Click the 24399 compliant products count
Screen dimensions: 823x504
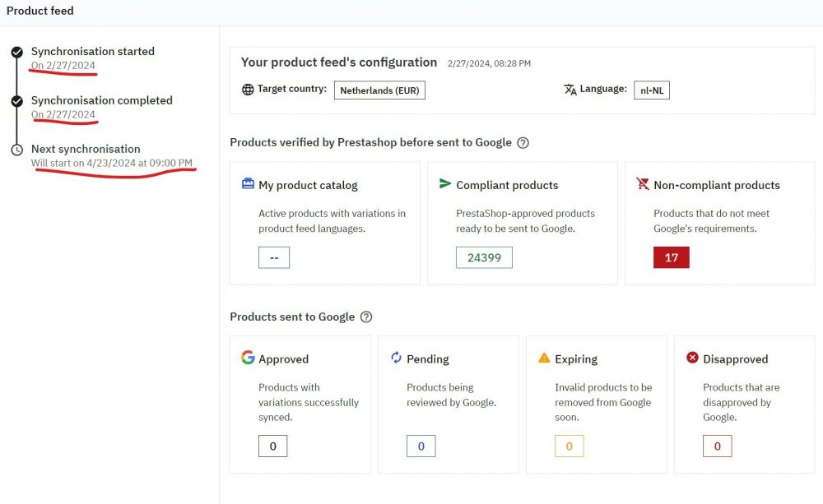pos(484,257)
